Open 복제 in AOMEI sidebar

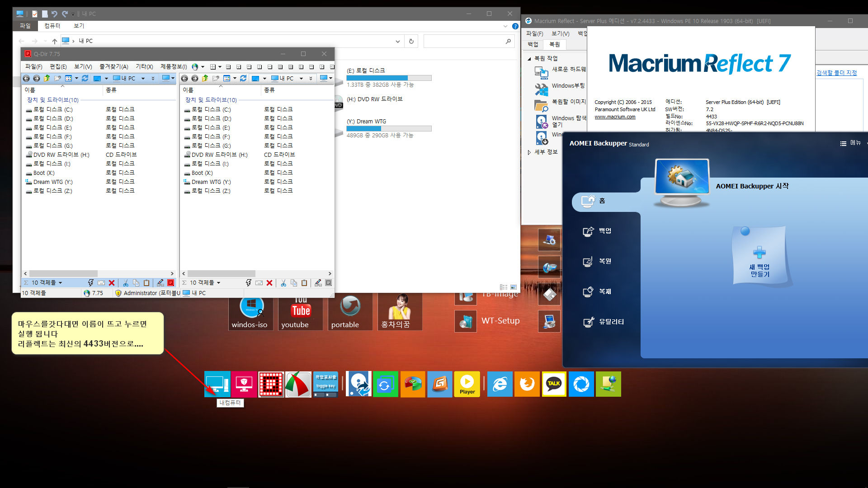pyautogui.click(x=605, y=291)
